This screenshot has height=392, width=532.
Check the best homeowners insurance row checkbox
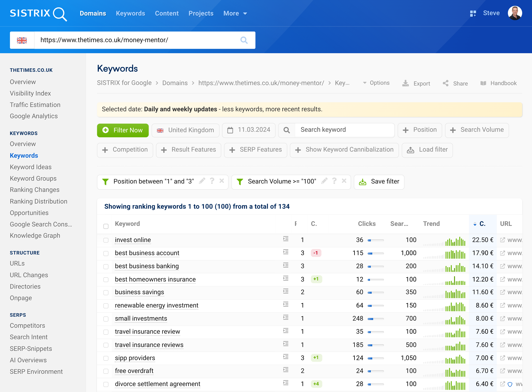[106, 279]
